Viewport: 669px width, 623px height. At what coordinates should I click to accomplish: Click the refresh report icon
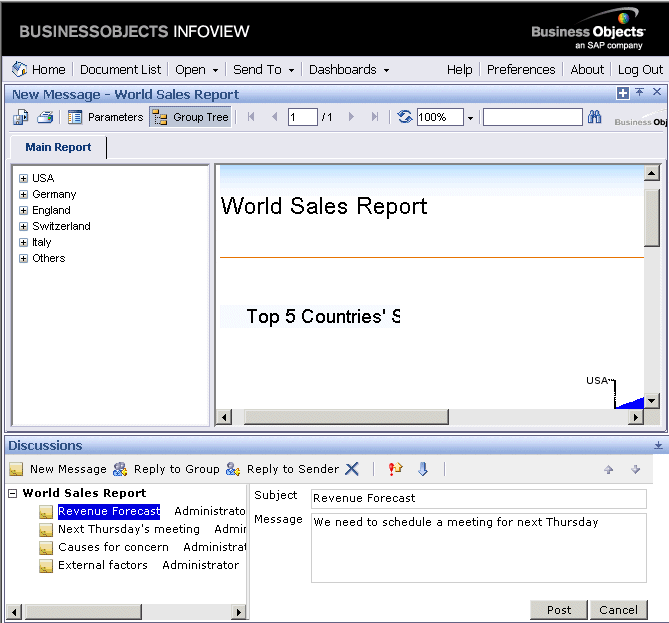[x=404, y=116]
